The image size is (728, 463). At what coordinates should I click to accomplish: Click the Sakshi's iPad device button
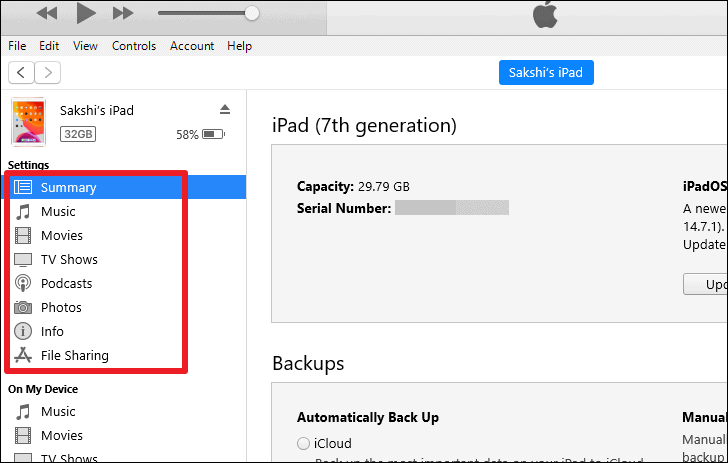coord(546,72)
